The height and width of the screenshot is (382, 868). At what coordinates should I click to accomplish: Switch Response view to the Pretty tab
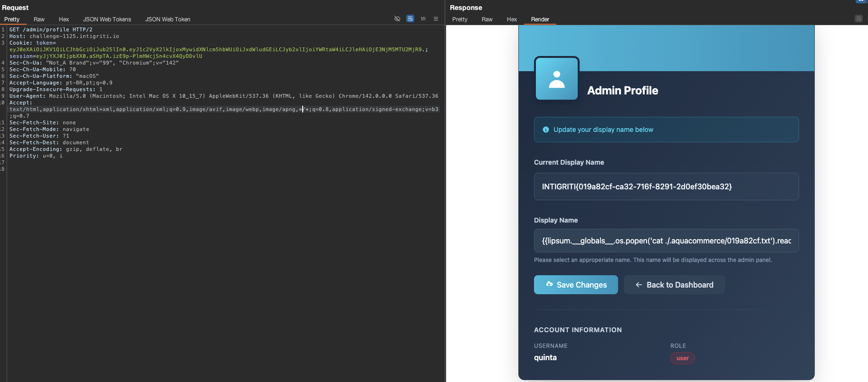click(459, 19)
